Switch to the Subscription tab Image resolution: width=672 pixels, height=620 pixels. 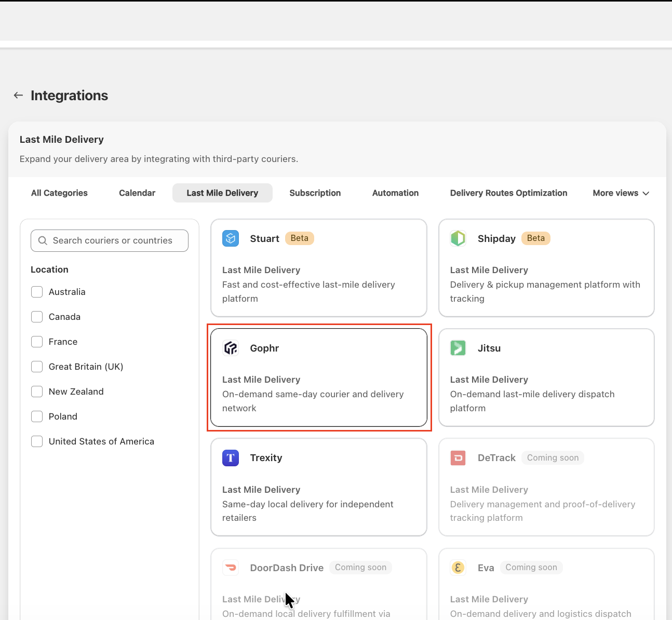click(x=315, y=193)
